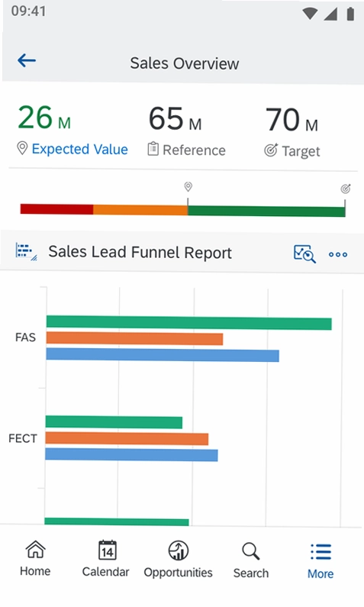
Task: Tap the FAS axis label
Action: [25, 337]
